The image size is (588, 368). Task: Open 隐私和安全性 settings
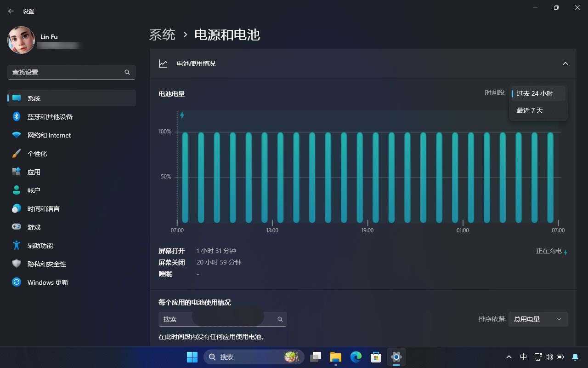tap(46, 264)
